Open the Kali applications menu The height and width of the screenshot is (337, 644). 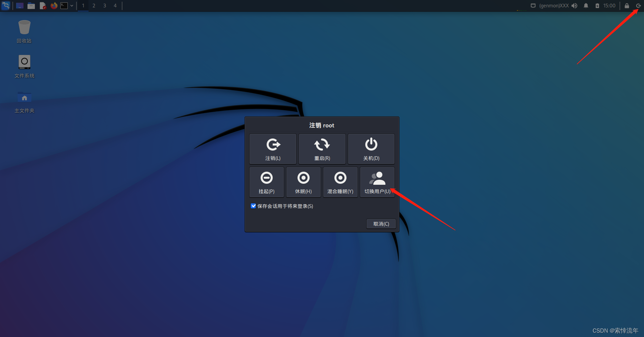click(6, 5)
